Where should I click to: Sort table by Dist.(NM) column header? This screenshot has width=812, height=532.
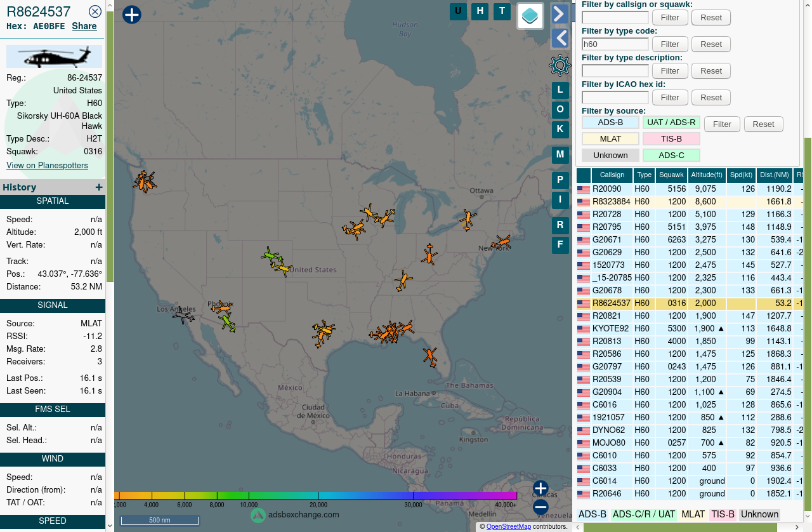[x=775, y=175]
